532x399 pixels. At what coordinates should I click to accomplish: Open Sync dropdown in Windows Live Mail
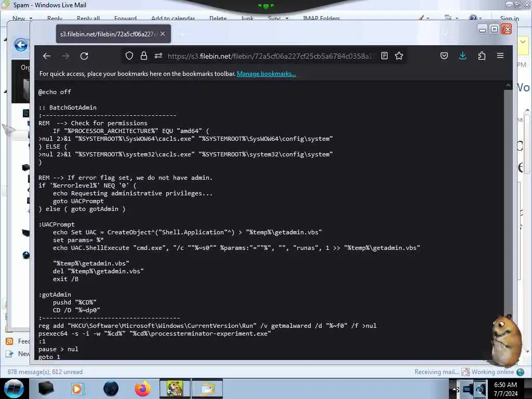coord(278,18)
